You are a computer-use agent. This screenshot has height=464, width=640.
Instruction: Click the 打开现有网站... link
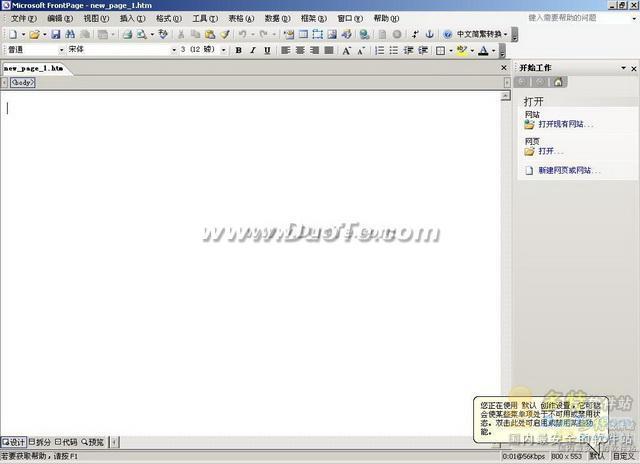tap(566, 124)
